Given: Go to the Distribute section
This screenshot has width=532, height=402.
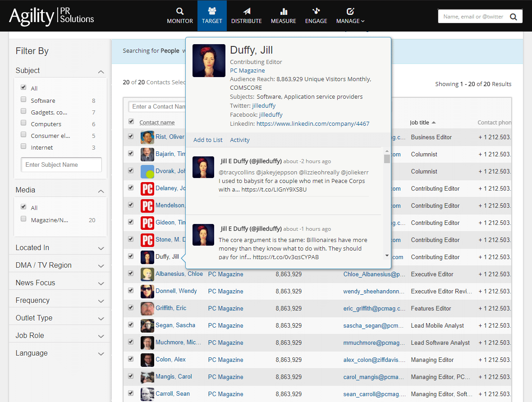Looking at the screenshot, I should (247, 16).
